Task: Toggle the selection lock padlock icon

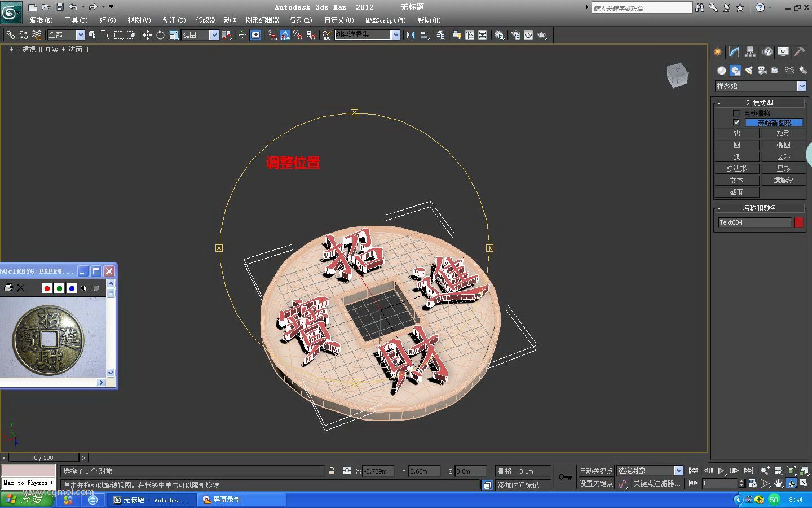Action: point(332,471)
